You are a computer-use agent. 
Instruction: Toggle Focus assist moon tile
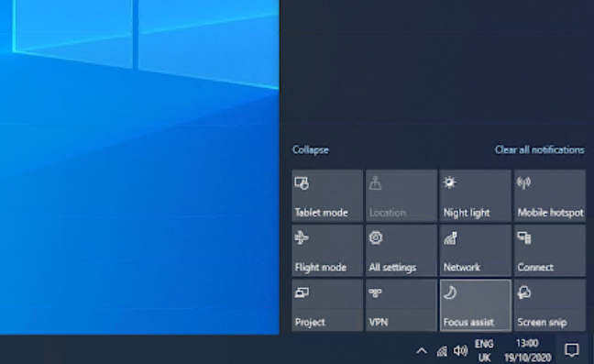[476, 305]
